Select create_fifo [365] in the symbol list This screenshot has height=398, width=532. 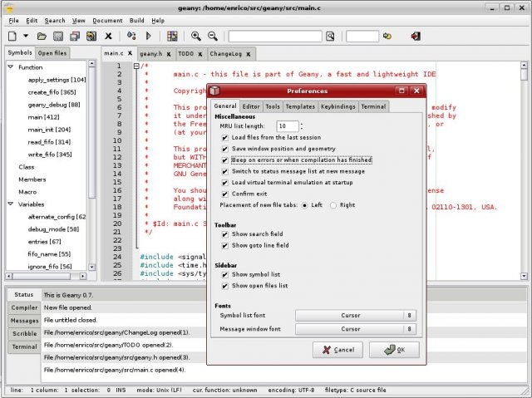52,92
